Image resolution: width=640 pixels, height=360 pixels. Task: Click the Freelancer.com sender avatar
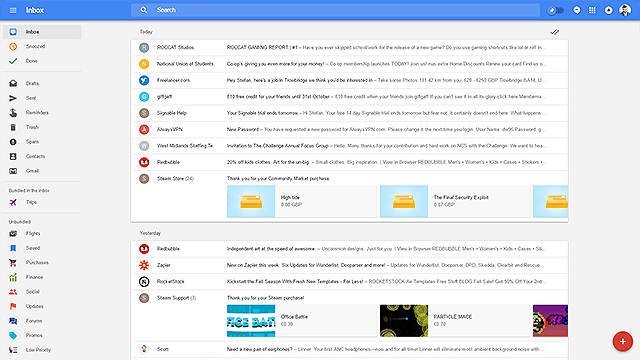pyautogui.click(x=144, y=80)
